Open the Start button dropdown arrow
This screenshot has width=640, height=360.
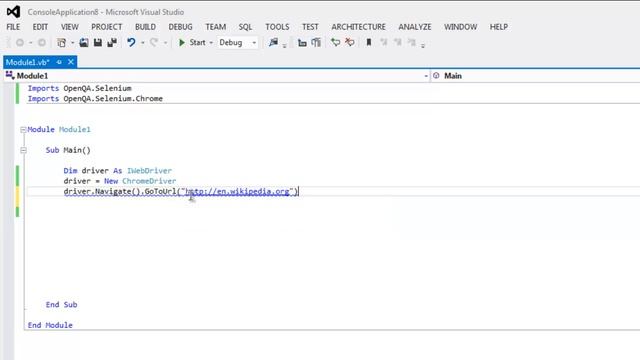click(x=211, y=43)
